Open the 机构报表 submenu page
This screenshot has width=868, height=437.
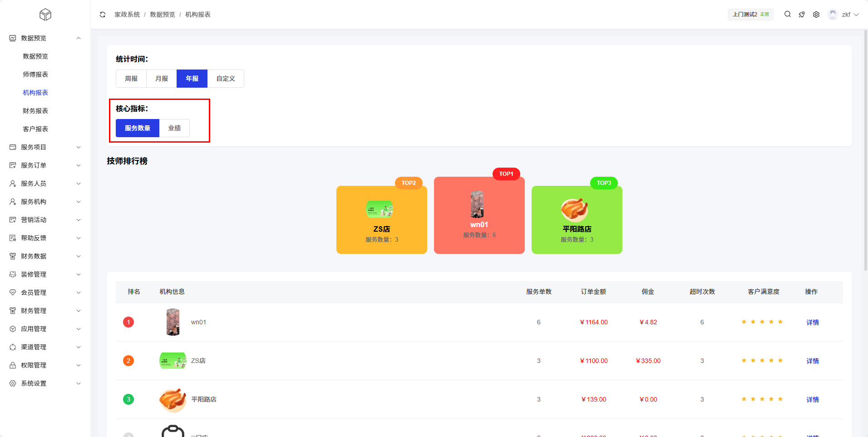click(x=35, y=93)
